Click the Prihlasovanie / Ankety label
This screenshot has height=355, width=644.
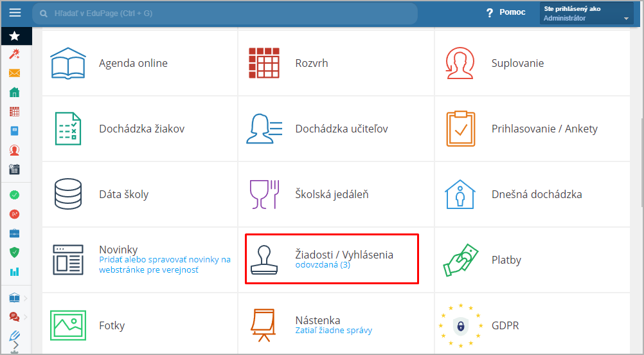544,129
